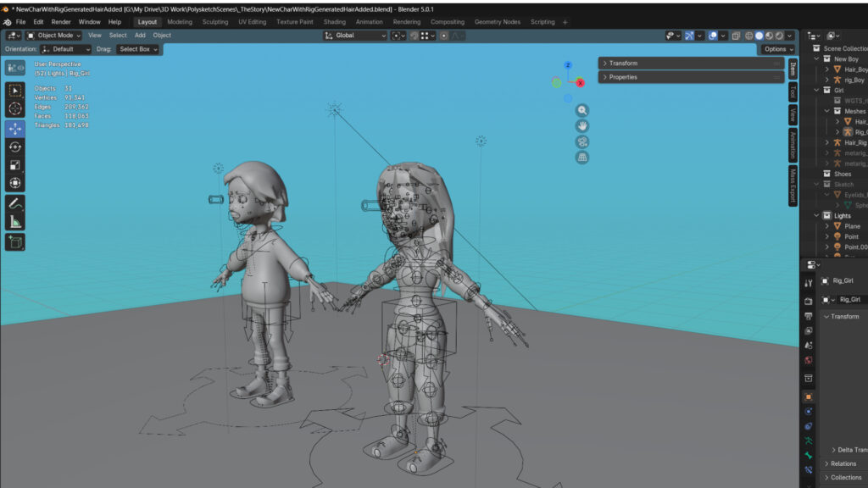
Task: Select the Shoes collection in outliner
Action: pos(842,174)
